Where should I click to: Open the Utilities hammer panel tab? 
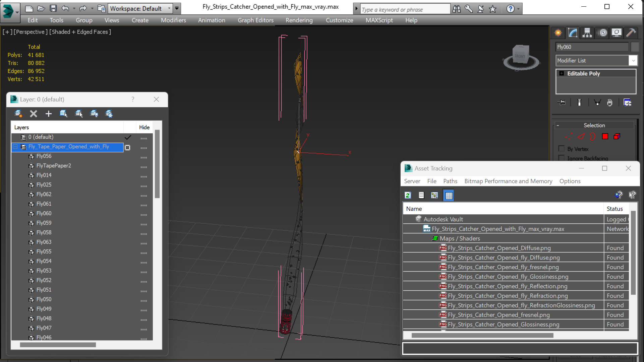pos(631,32)
